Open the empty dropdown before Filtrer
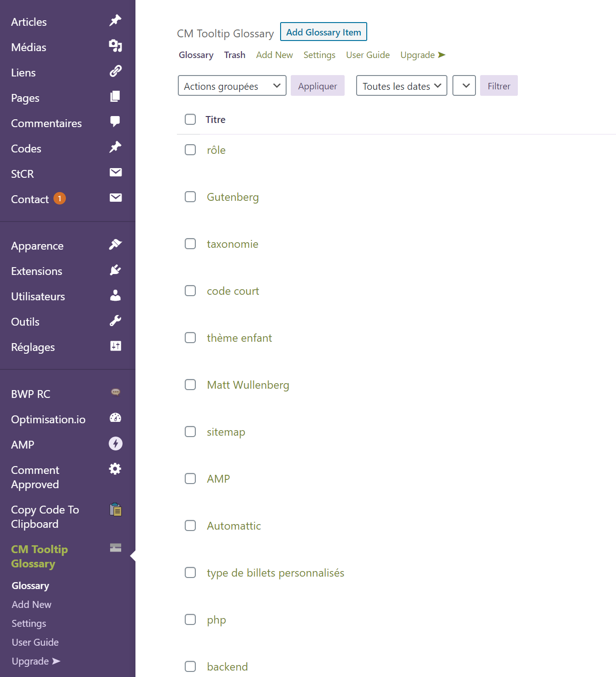 pos(464,86)
